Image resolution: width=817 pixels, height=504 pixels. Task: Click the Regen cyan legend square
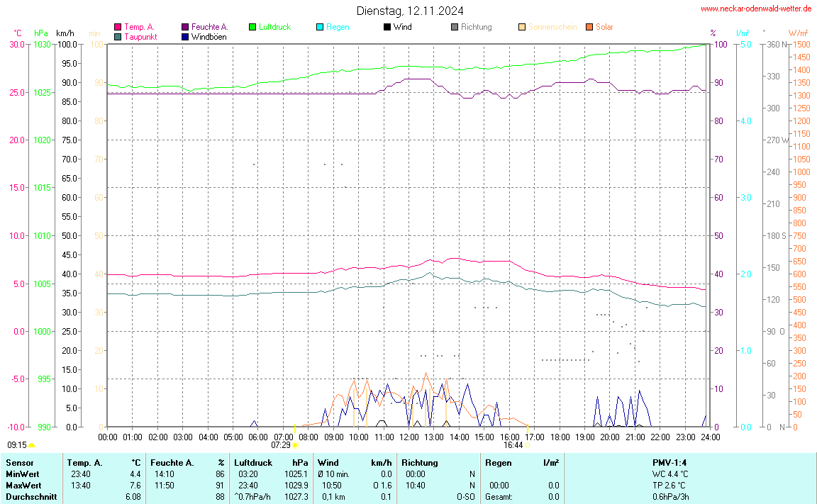320,27
